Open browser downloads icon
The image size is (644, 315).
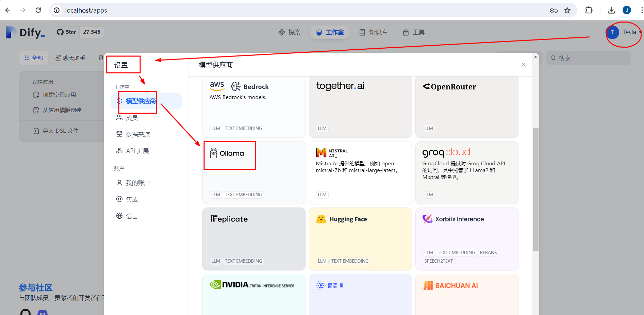point(611,10)
